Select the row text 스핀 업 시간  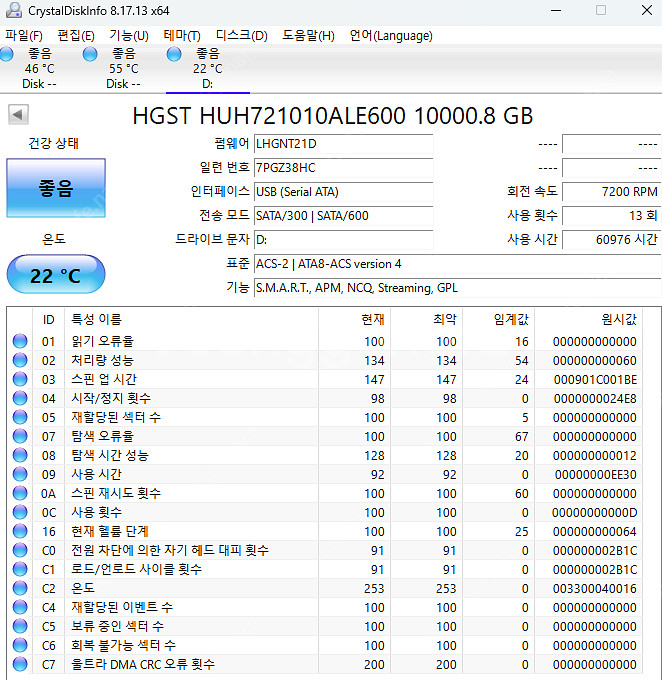(104, 379)
